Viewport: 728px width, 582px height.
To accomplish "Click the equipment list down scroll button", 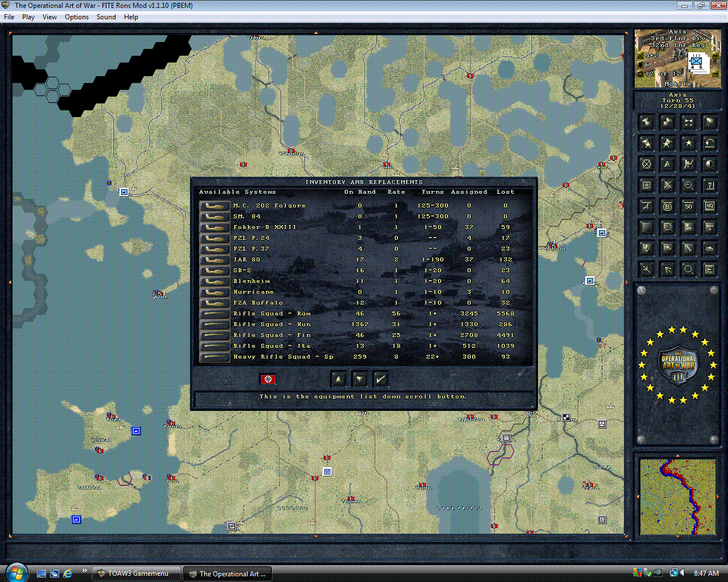I will (x=360, y=379).
